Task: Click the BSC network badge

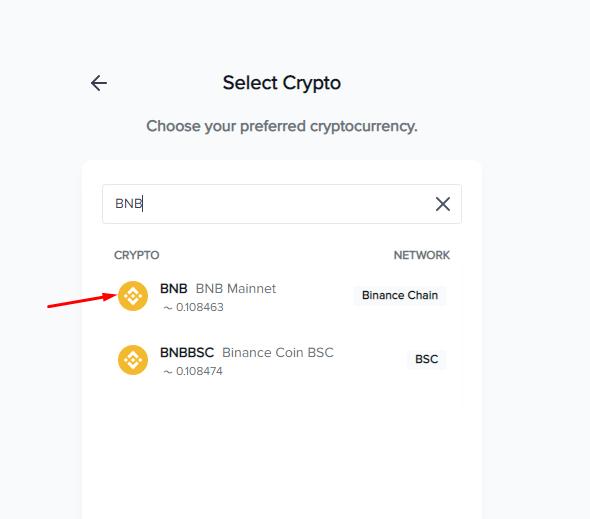Action: [x=426, y=359]
